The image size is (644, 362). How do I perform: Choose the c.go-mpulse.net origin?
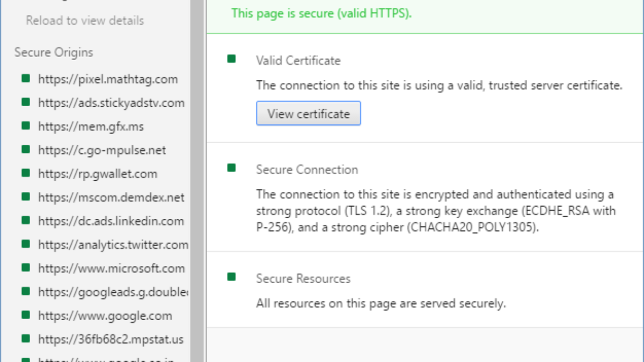tap(102, 150)
